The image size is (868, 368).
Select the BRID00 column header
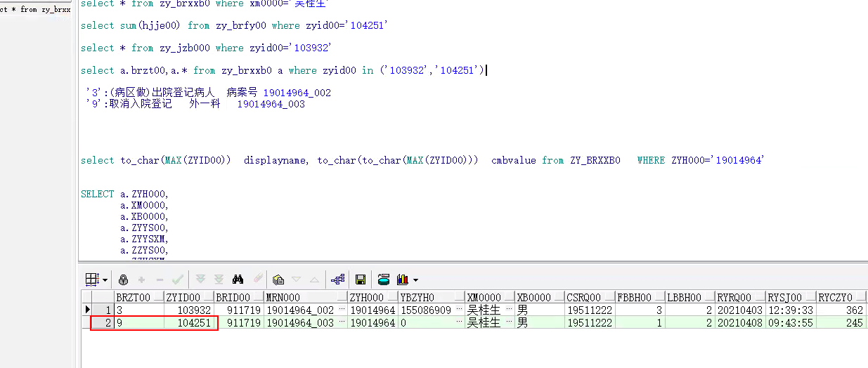coord(238,298)
